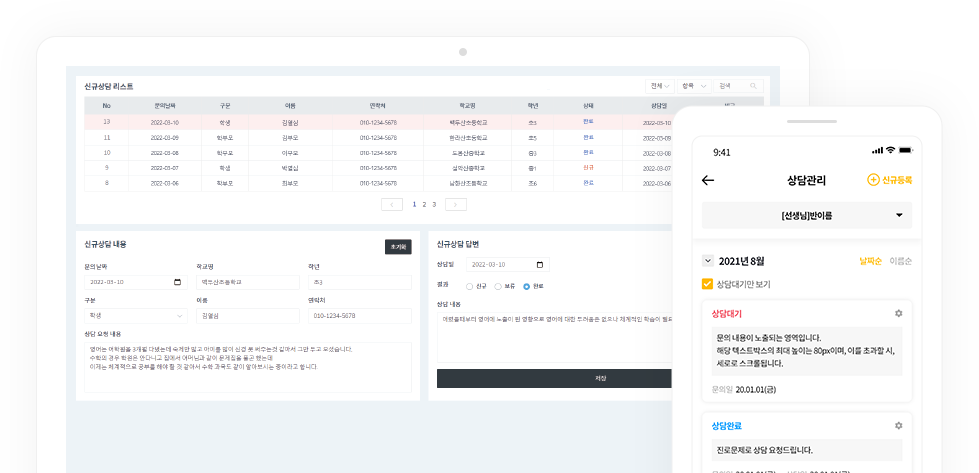This screenshot has height=473, width=979.
Task: Click the 문의날짜 column header
Action: coord(165,106)
